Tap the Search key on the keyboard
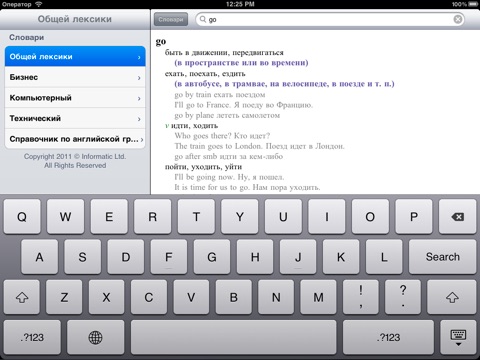The image size is (480, 360). (x=442, y=257)
